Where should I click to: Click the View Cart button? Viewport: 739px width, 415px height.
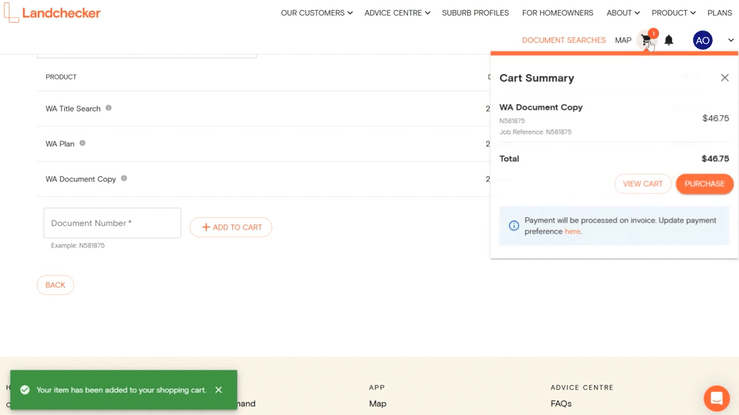click(643, 184)
